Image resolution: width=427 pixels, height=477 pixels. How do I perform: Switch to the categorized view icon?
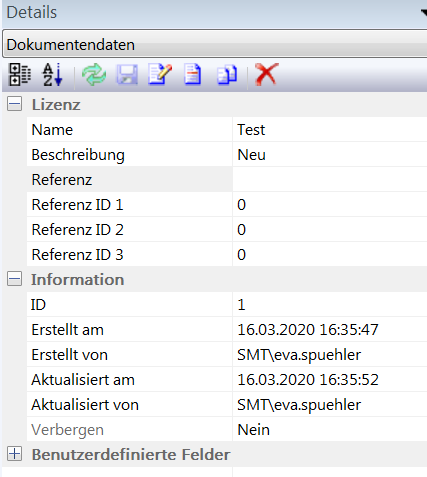pos(20,74)
